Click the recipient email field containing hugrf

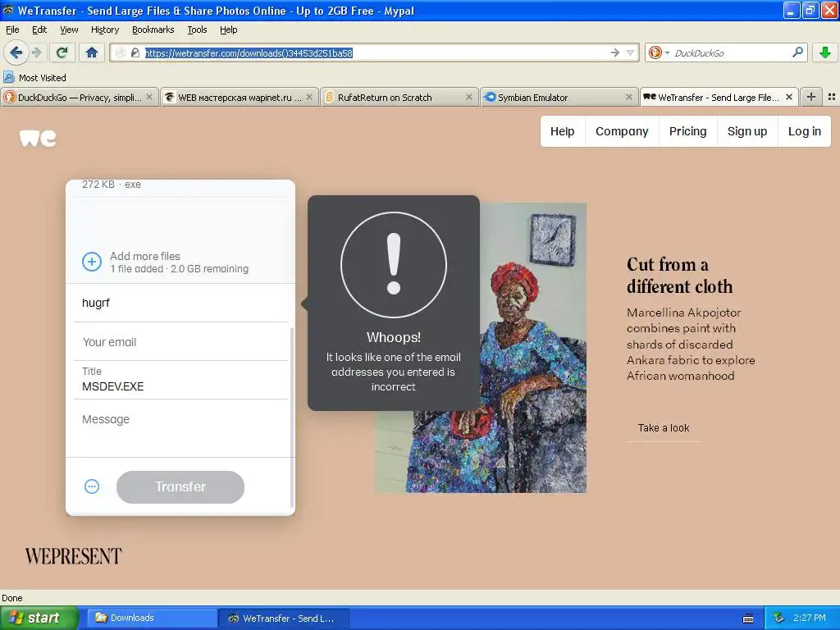(180, 303)
